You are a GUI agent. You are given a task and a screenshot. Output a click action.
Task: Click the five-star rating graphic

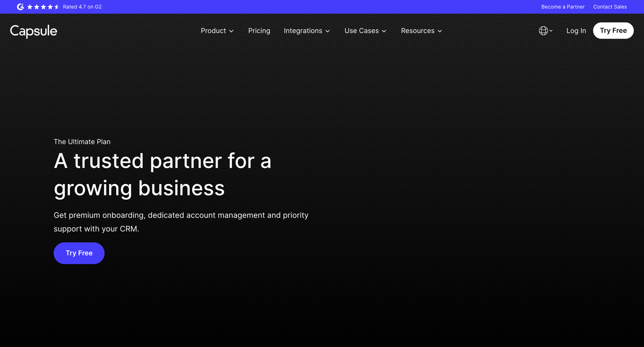(x=43, y=7)
